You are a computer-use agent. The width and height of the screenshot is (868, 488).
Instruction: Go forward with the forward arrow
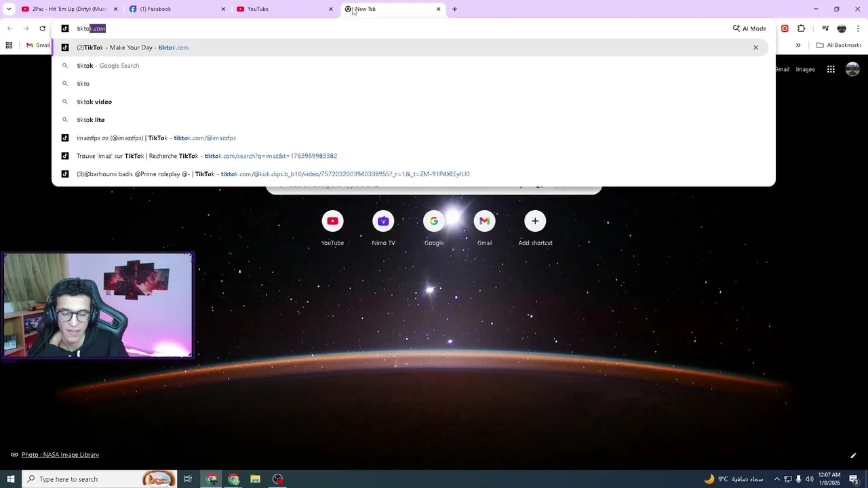(x=26, y=28)
